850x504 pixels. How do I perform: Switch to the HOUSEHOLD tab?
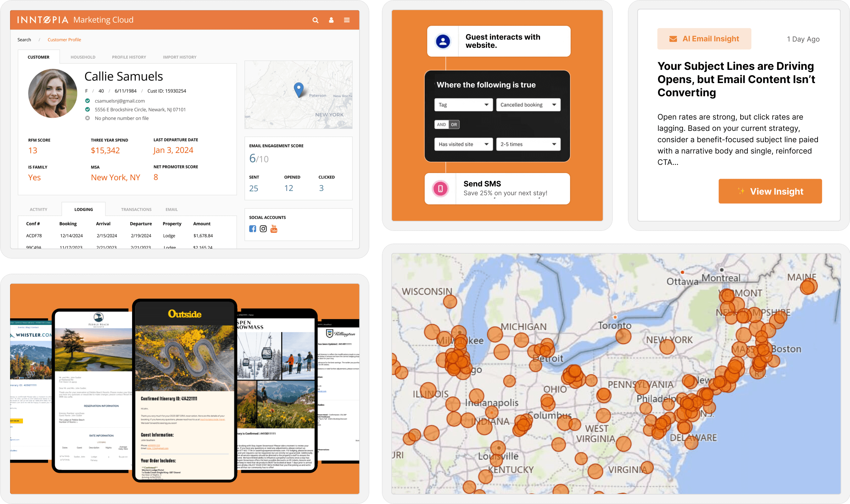[83, 57]
